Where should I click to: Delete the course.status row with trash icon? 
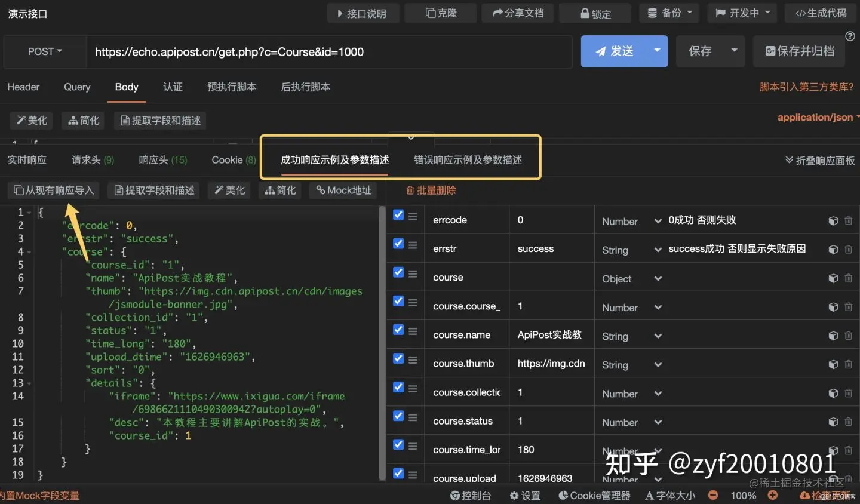[x=848, y=422]
